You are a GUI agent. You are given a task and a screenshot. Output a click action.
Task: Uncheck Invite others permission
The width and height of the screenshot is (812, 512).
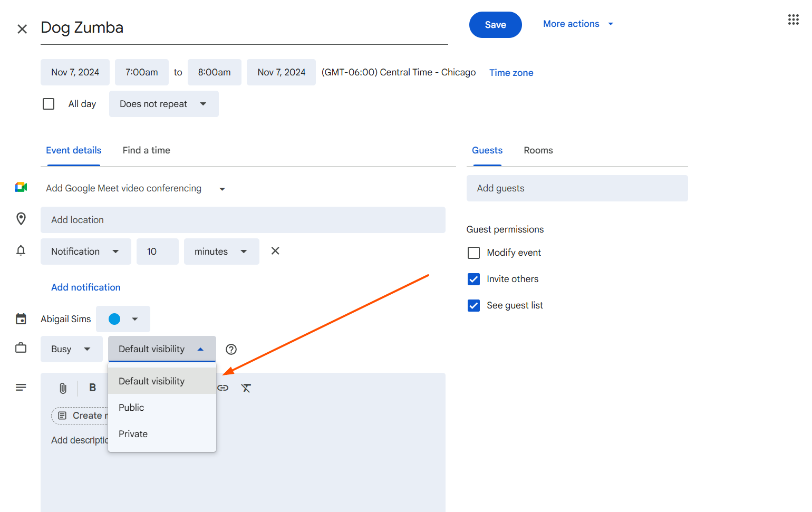click(474, 279)
